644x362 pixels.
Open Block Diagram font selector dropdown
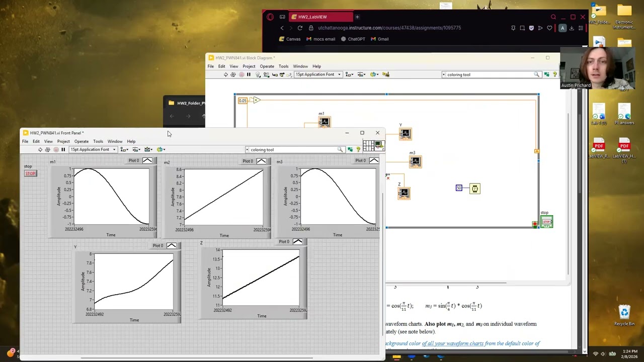318,74
